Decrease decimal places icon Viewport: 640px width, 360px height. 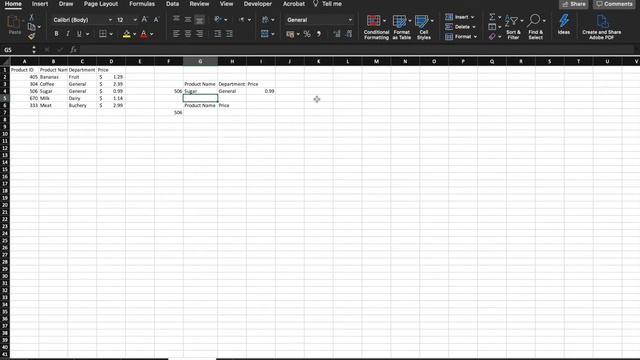349,34
